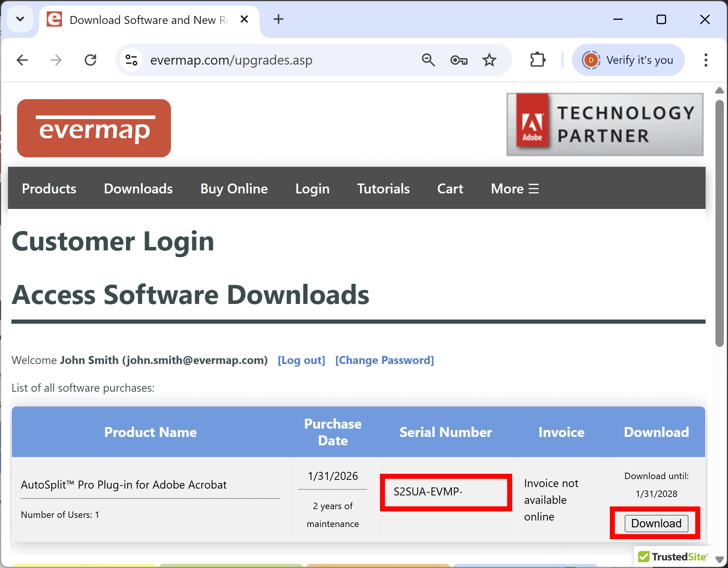Open the Tutorials navigation item

[x=383, y=188]
